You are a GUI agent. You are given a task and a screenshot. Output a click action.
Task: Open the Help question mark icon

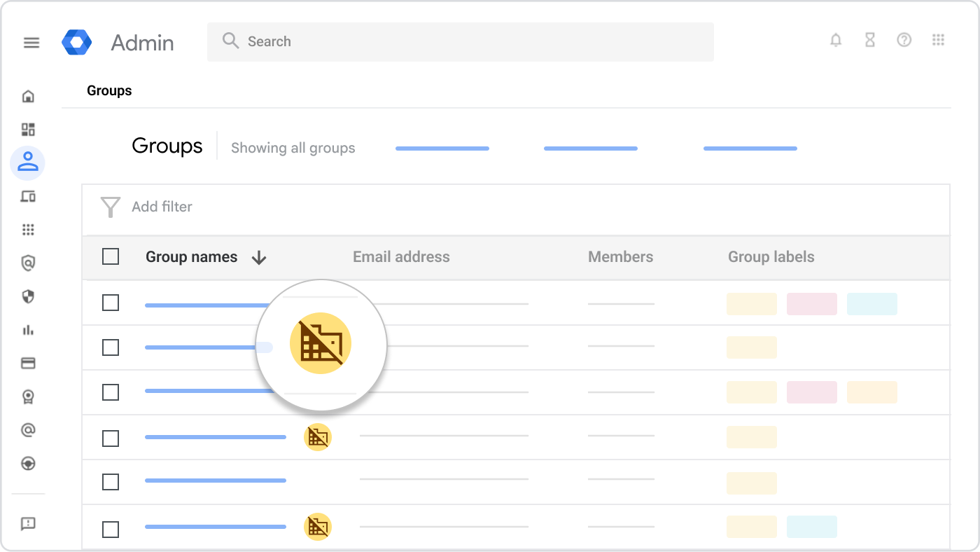tap(904, 41)
